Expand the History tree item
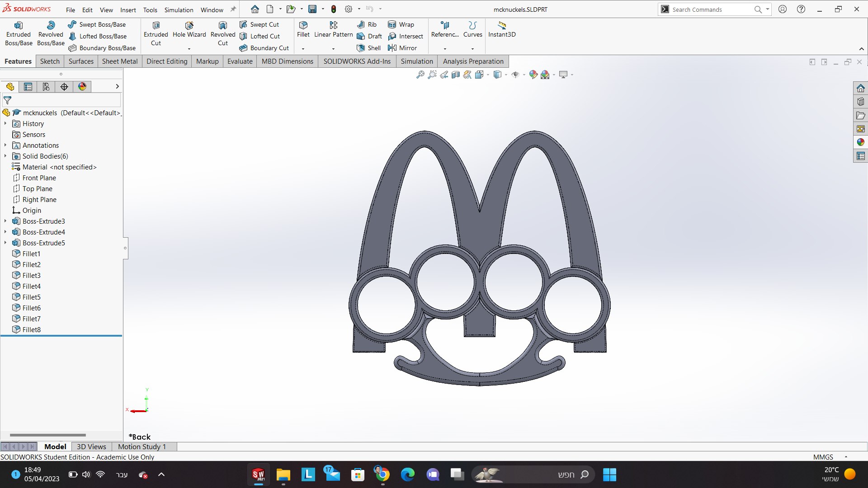This screenshot has height=488, width=868. click(5, 123)
